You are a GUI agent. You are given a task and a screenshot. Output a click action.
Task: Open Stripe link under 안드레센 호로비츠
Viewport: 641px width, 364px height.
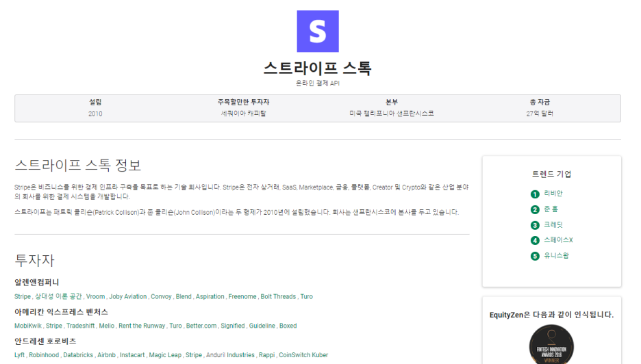coord(194,355)
